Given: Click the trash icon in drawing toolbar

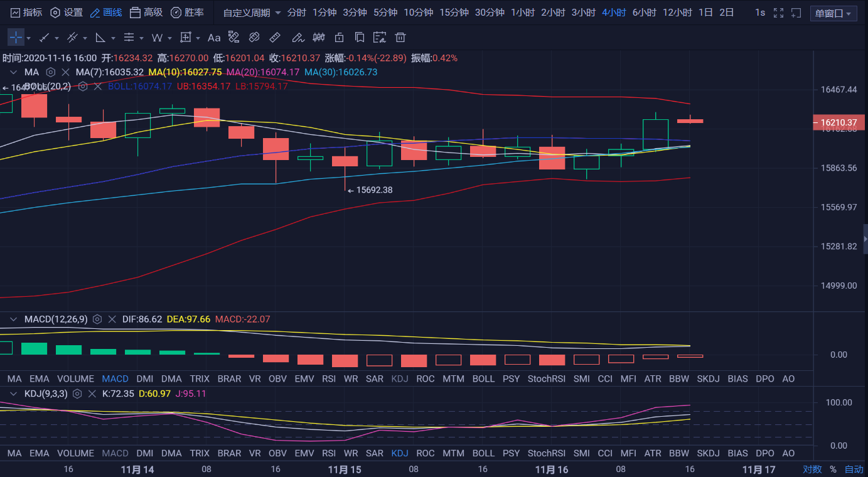Looking at the screenshot, I should click(400, 38).
